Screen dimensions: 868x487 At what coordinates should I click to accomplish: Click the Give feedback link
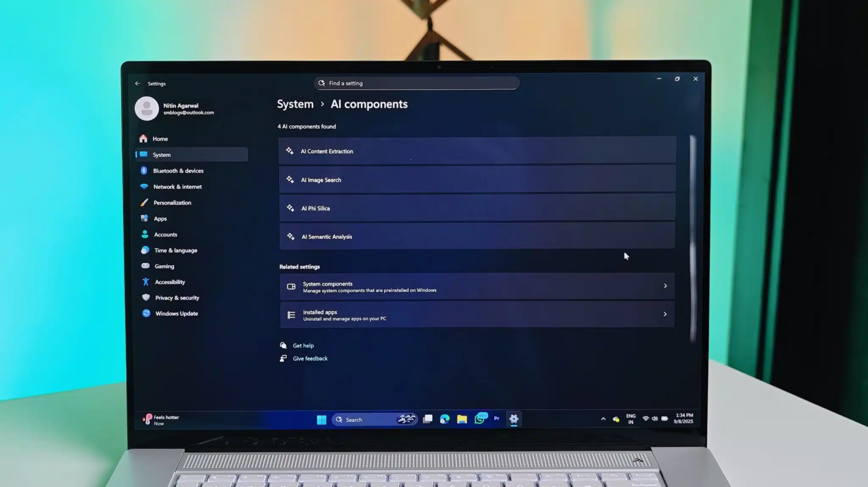tap(310, 358)
